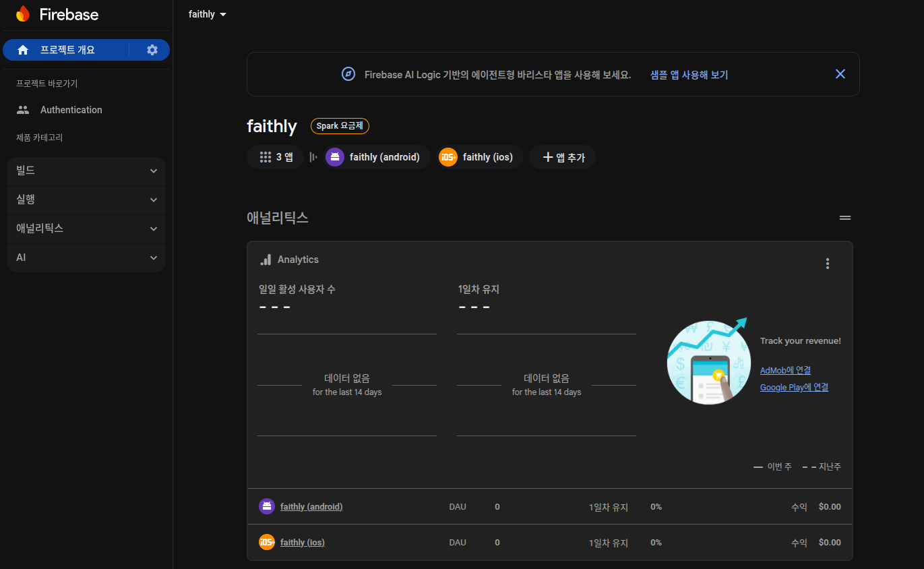Click the iOS icon in faithly (ios) chip

448,157
